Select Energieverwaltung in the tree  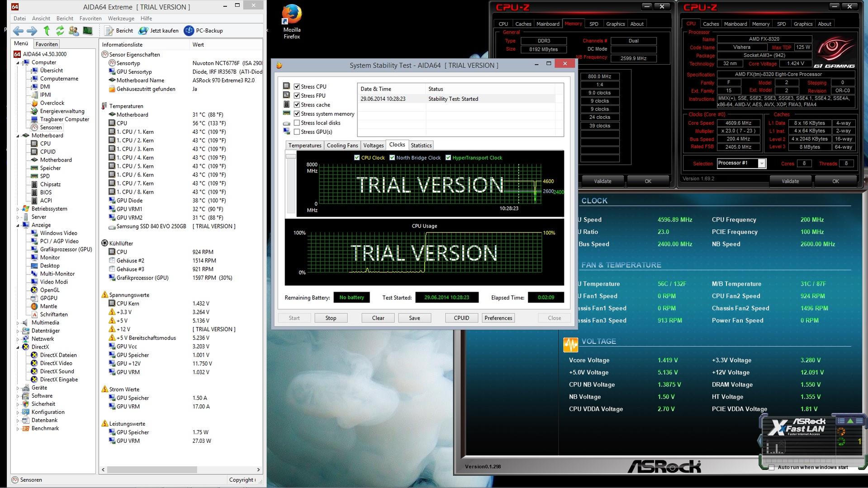click(62, 111)
